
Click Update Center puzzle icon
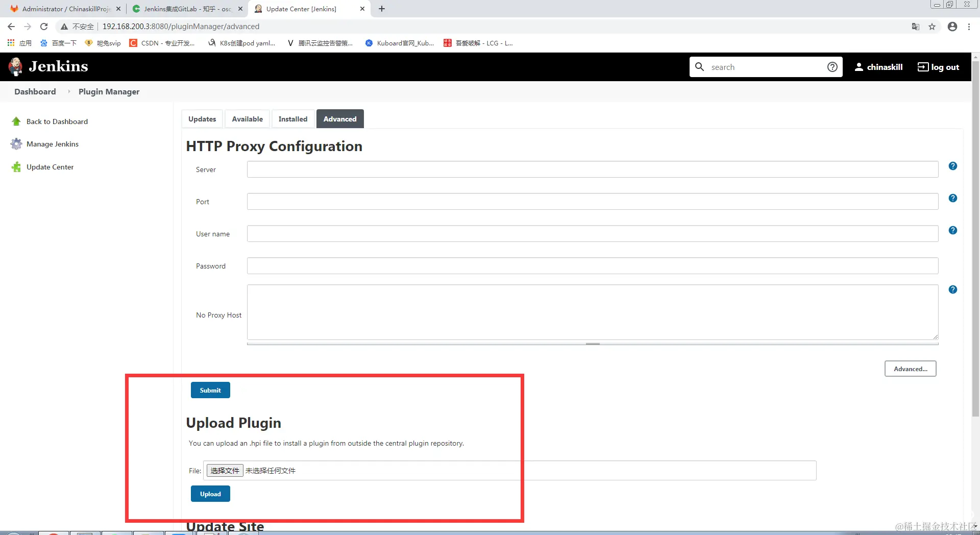(16, 167)
